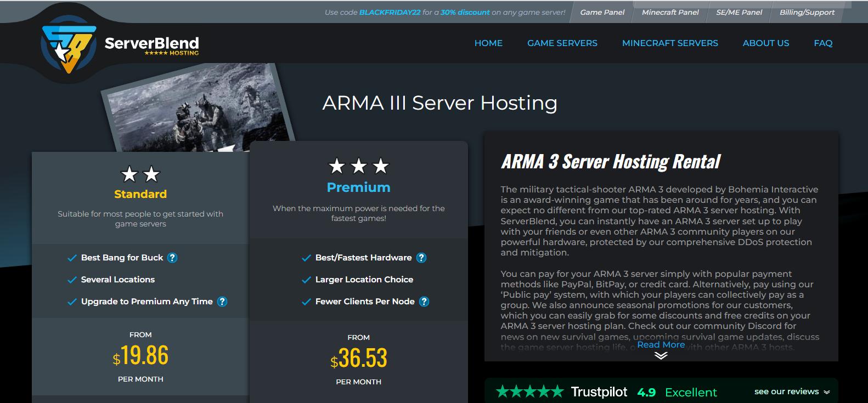Open ABOUT US menu item
Viewport: 868px width, 403px height.
(766, 43)
